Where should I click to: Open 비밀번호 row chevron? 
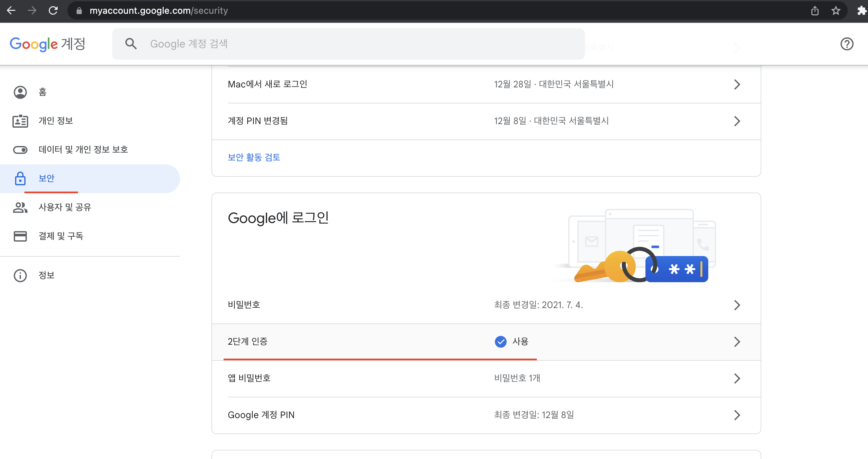pyautogui.click(x=736, y=305)
